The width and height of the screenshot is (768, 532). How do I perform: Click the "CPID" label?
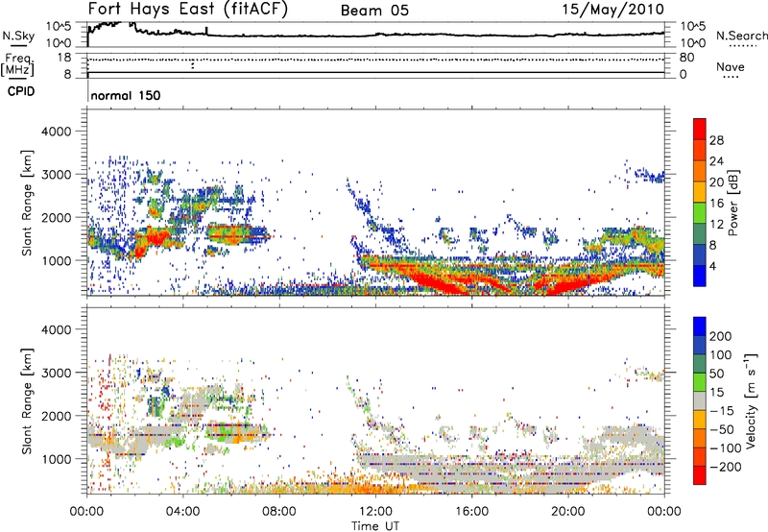tap(21, 91)
